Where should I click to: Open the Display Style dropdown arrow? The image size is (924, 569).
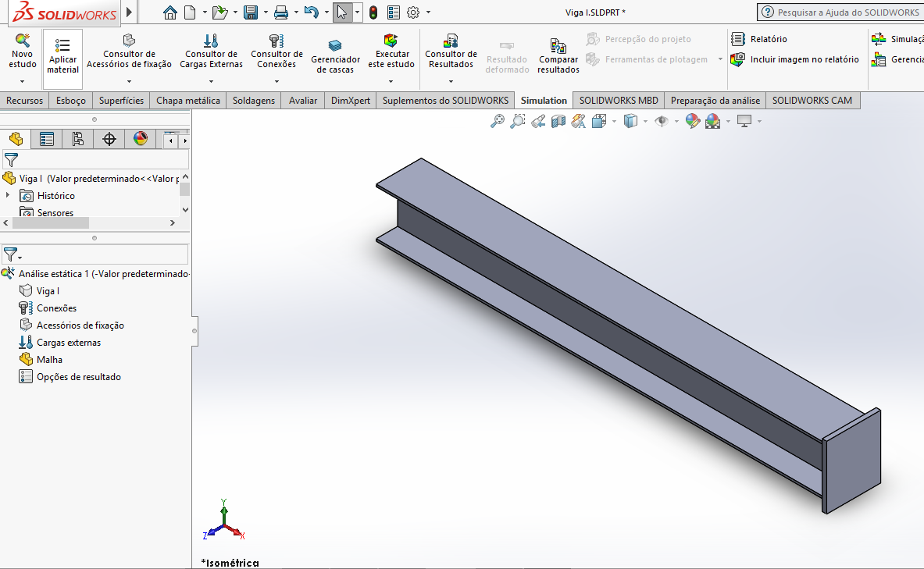pyautogui.click(x=645, y=122)
